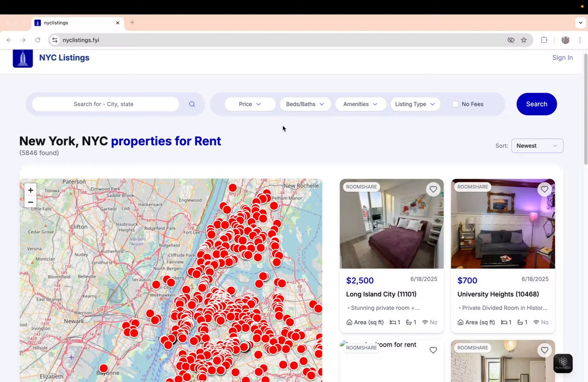
Task: Favorite the bottom-right roomshare listing heart
Action: [544, 350]
